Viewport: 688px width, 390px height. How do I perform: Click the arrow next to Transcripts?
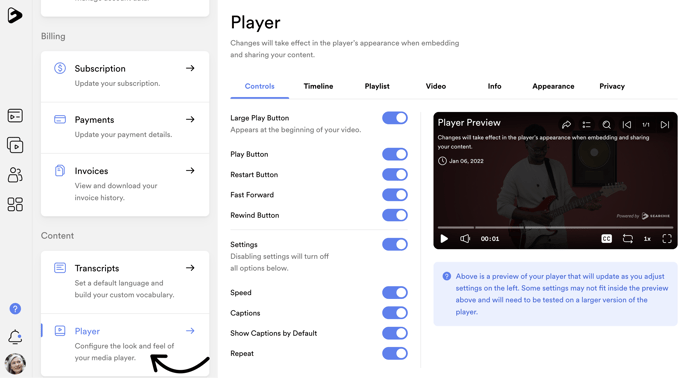[x=190, y=268]
